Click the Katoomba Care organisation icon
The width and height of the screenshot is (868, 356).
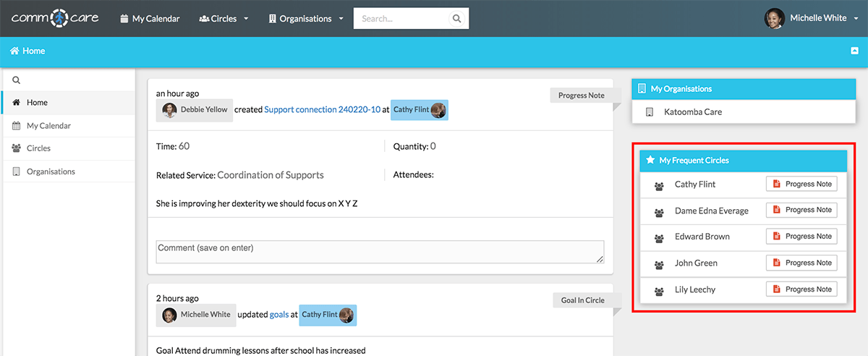tap(649, 112)
